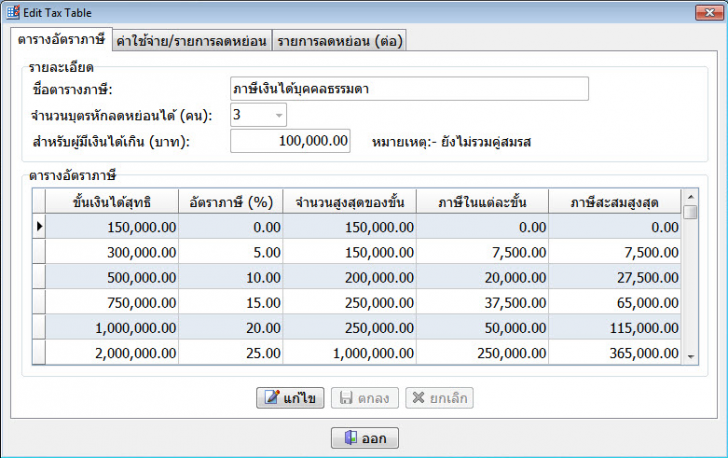Click cumulative tax cell 65,000.00
This screenshot has height=458, width=728.
[615, 302]
